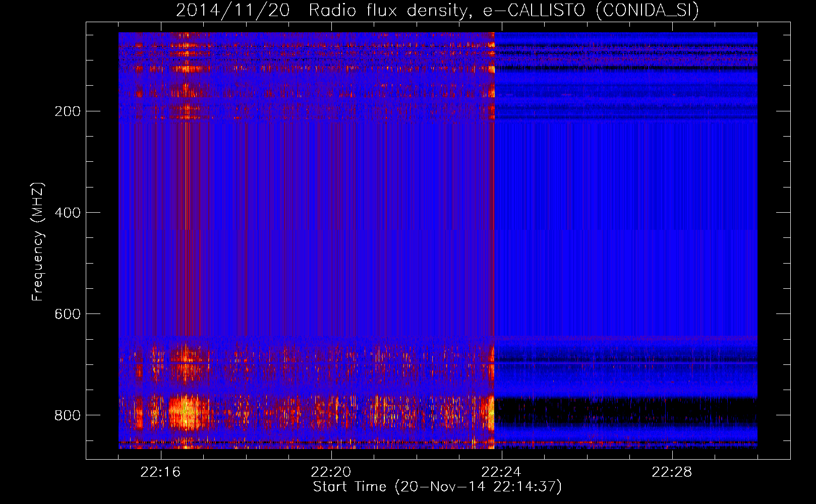Click the 'Start Time (20-Nov-14 22:14:37)' label

[x=437, y=487]
